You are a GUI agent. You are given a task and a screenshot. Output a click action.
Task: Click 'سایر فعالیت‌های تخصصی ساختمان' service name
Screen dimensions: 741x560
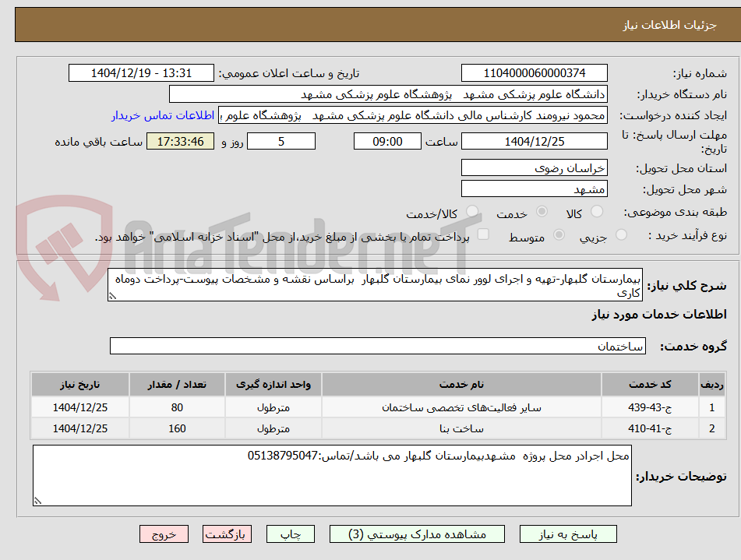point(461,407)
